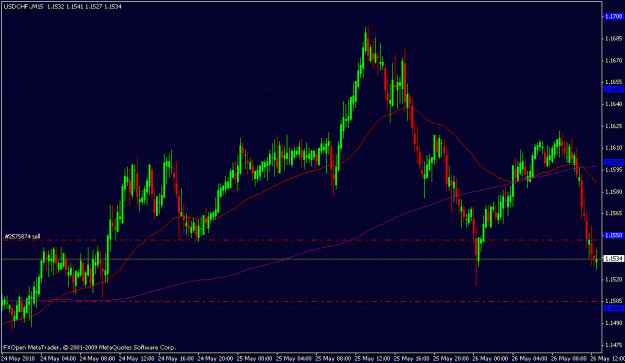The width and height of the screenshot is (625, 363).
Task: Click the 26 May 12:00 time label
Action: pyautogui.click(x=608, y=359)
